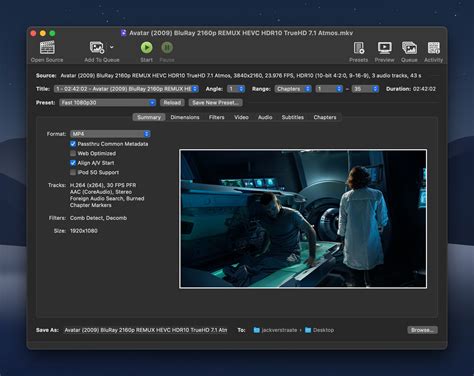474x376 pixels.
Task: Open the Angle dropdown
Action: click(236, 89)
